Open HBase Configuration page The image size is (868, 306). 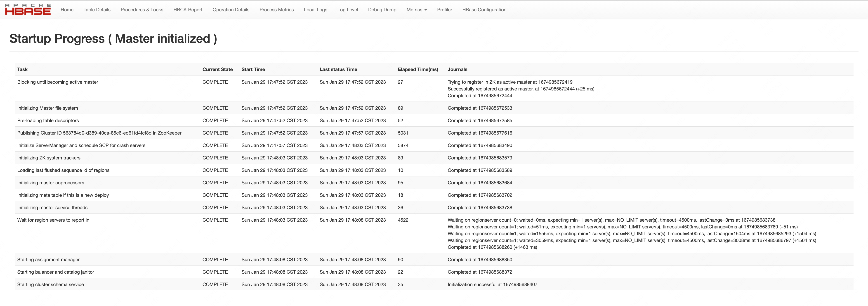(484, 10)
